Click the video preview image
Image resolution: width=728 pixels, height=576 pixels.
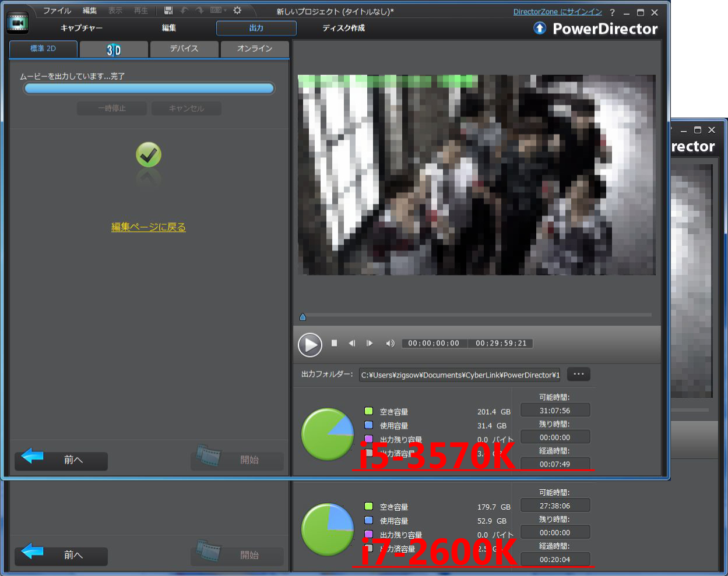tap(477, 175)
